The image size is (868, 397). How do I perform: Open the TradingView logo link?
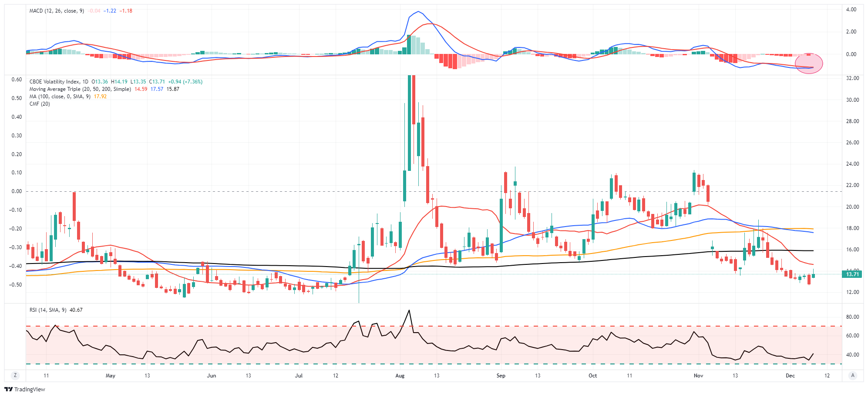pyautogui.click(x=25, y=389)
